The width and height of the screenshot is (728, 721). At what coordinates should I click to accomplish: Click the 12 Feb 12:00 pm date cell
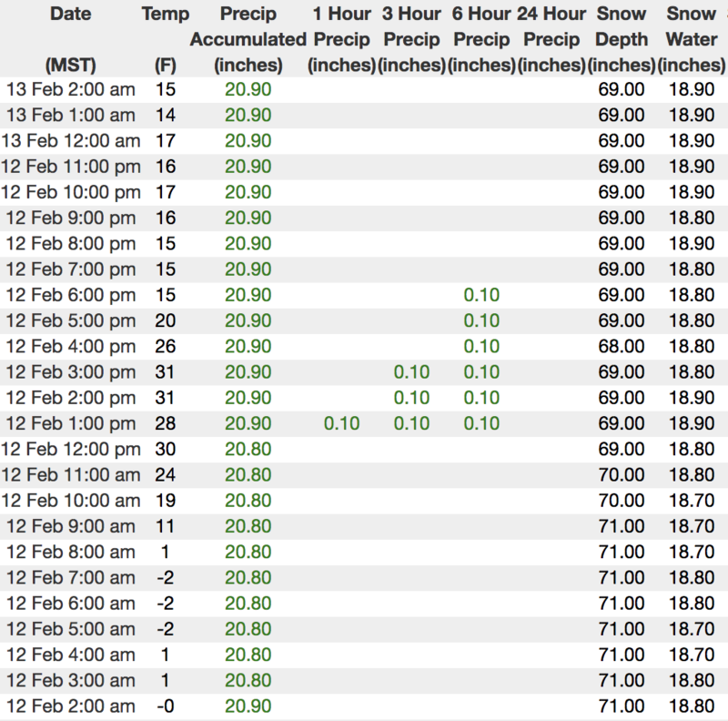70,449
